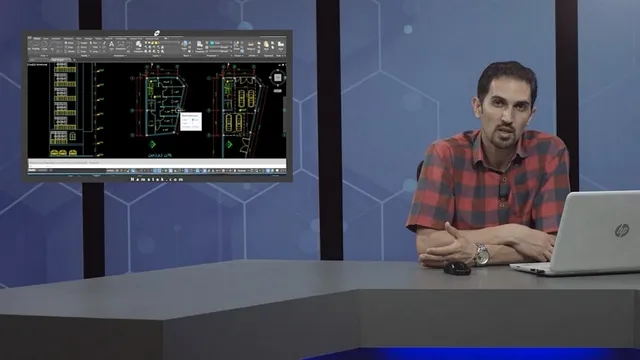Click the ViewCube top face
Screen dimensions: 640x360
(278, 78)
